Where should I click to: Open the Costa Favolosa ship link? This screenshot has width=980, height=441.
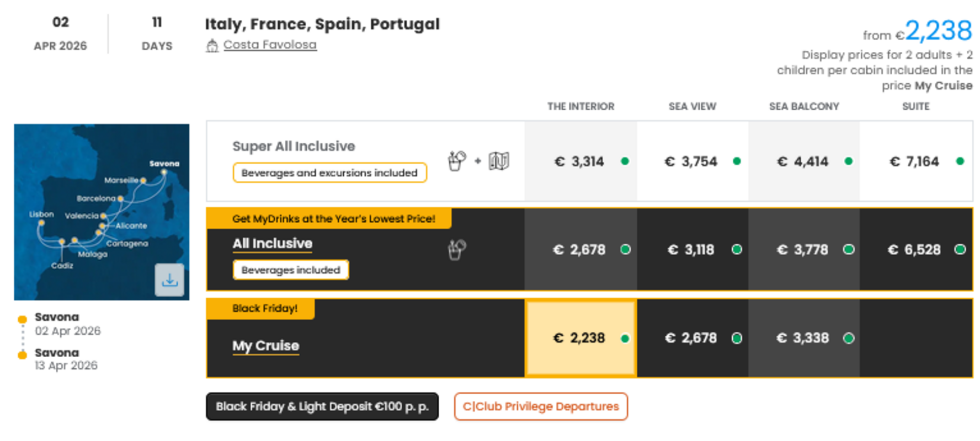pos(270,45)
